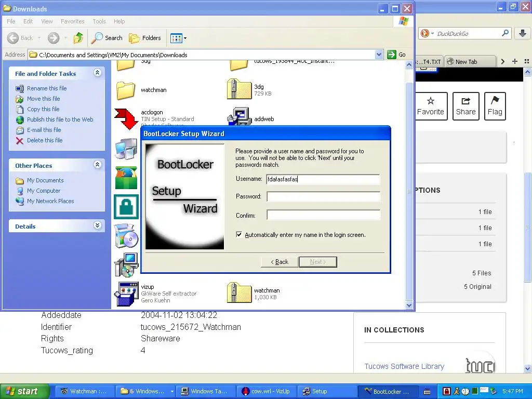Image resolution: width=532 pixels, height=399 pixels.
Task: Click the Favorite star button in browser
Action: pyautogui.click(x=431, y=106)
